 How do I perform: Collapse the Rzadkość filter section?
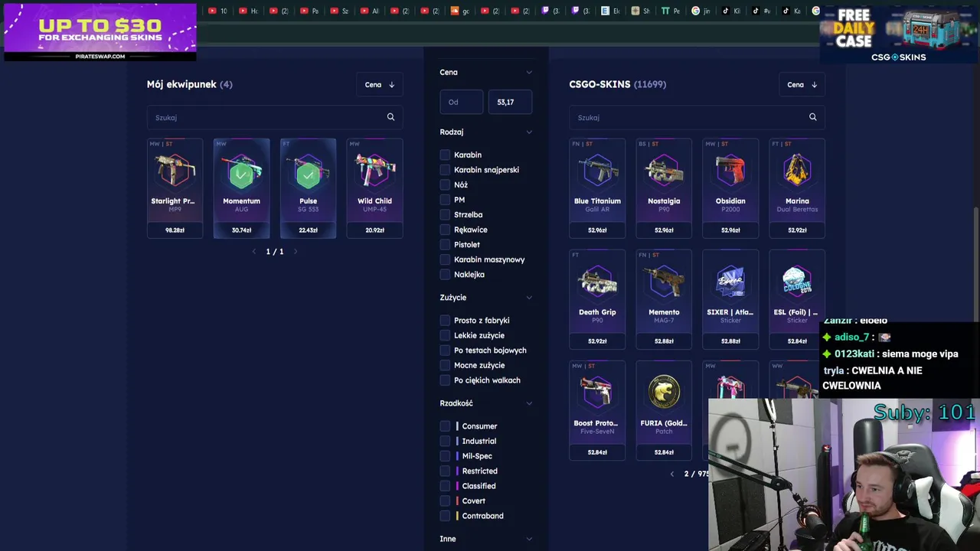click(528, 403)
